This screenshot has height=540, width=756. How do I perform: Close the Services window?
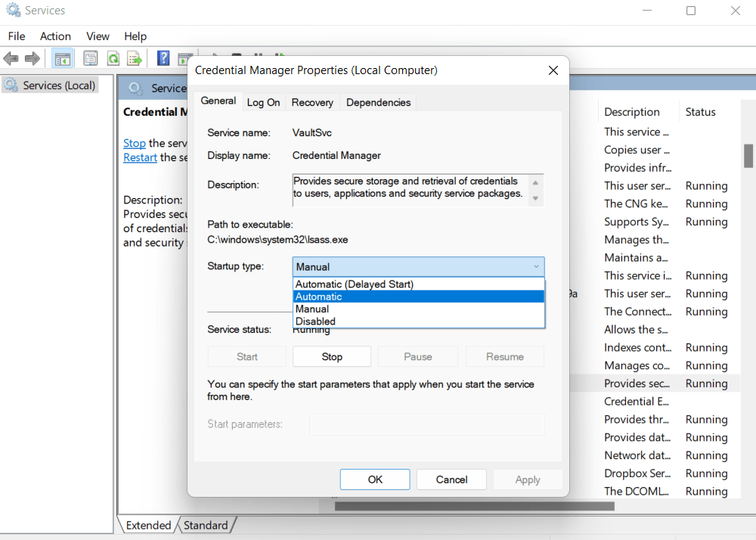[735, 11]
